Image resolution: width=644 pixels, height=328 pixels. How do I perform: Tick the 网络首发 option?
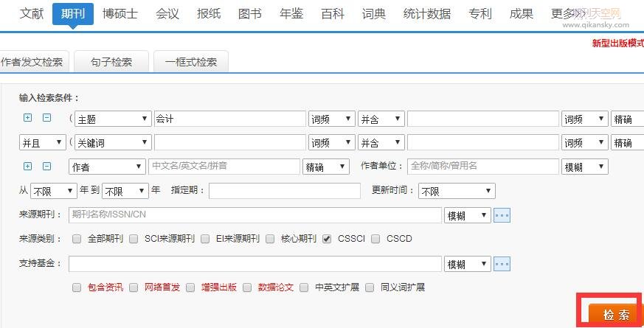click(134, 287)
